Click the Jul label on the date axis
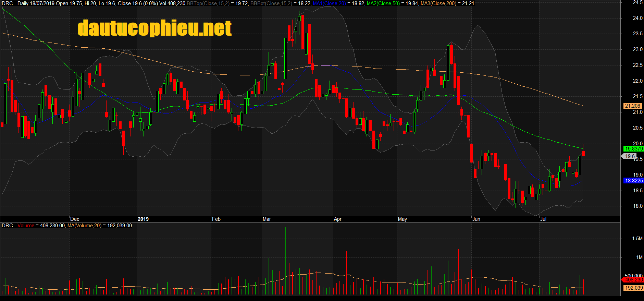 pos(543,219)
